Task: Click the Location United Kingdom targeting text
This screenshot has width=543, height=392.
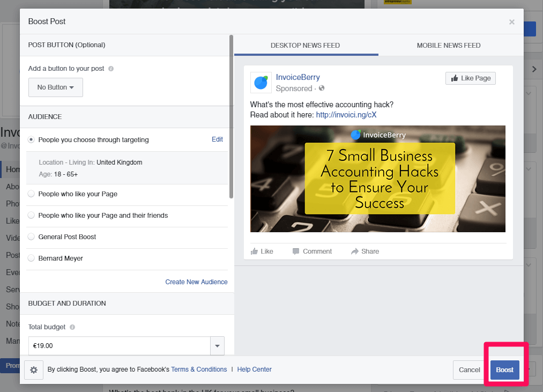Action: 91,162
